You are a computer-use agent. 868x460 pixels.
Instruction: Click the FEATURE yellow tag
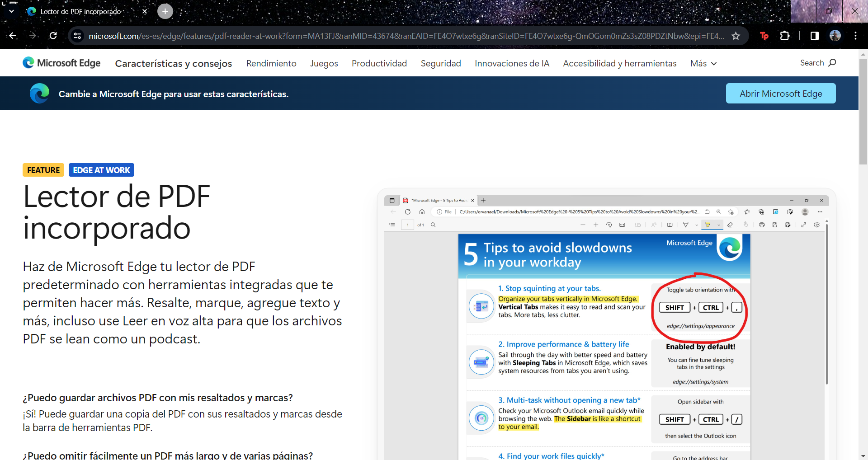[x=43, y=170]
